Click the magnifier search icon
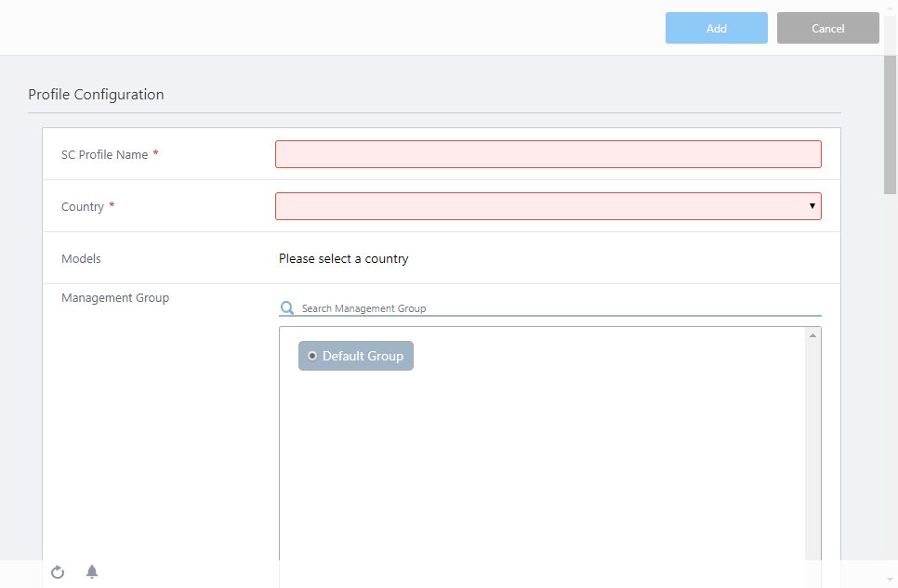 pyautogui.click(x=287, y=308)
